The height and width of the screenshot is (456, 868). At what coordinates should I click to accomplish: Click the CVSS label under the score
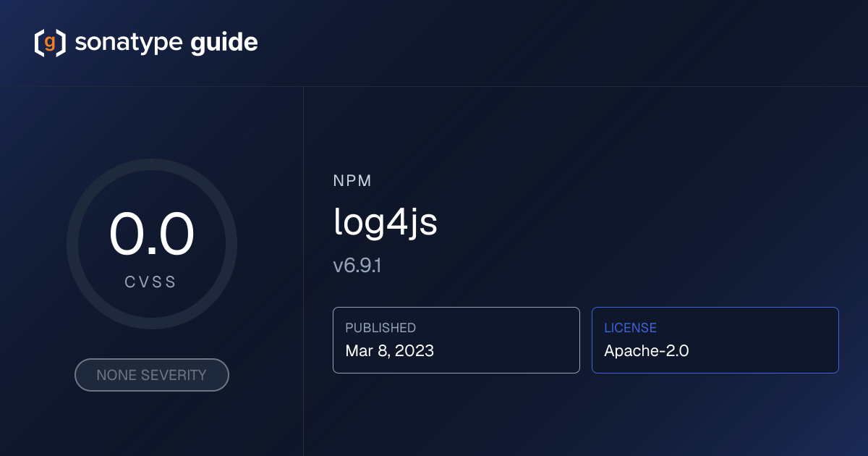tap(151, 283)
